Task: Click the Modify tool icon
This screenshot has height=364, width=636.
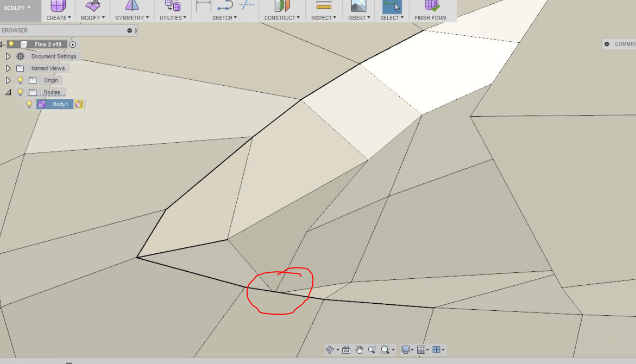Action: click(92, 7)
